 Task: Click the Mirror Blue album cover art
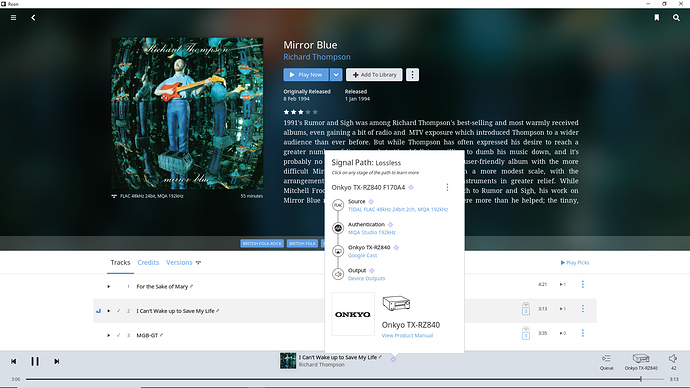point(187,113)
